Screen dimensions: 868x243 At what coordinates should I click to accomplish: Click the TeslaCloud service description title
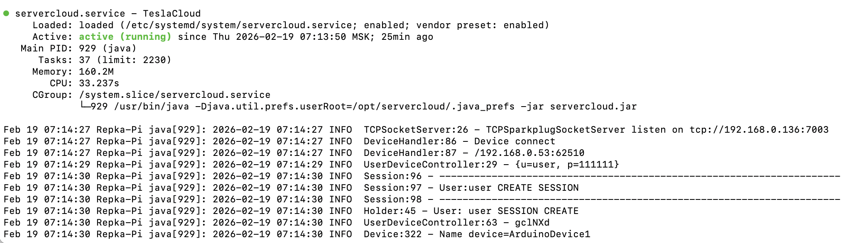(172, 13)
